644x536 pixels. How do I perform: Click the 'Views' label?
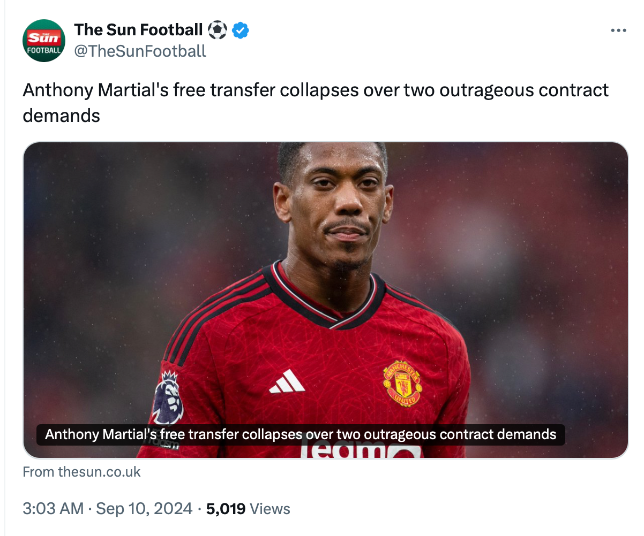click(x=270, y=509)
